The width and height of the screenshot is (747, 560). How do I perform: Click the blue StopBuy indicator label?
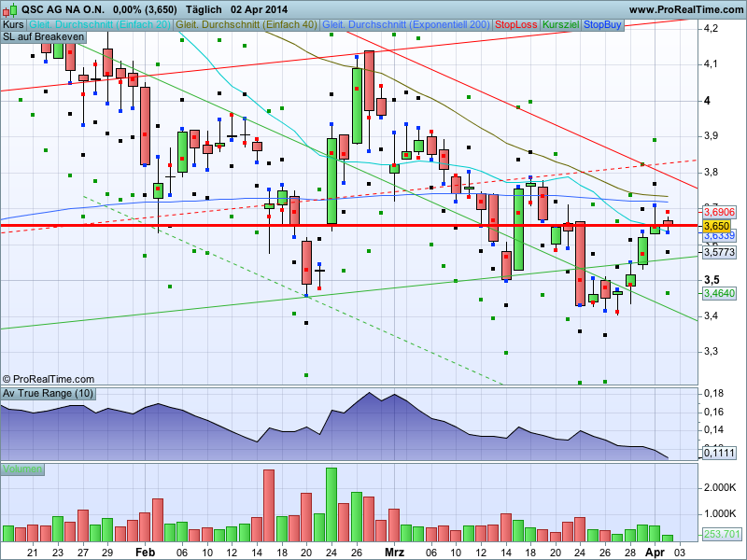(x=602, y=25)
